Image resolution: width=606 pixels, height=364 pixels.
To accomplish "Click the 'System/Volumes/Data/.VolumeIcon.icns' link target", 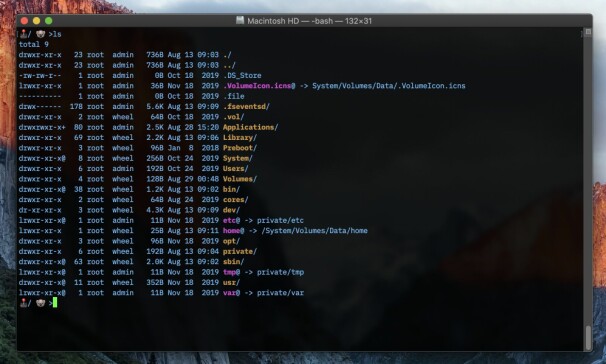I will [388, 86].
